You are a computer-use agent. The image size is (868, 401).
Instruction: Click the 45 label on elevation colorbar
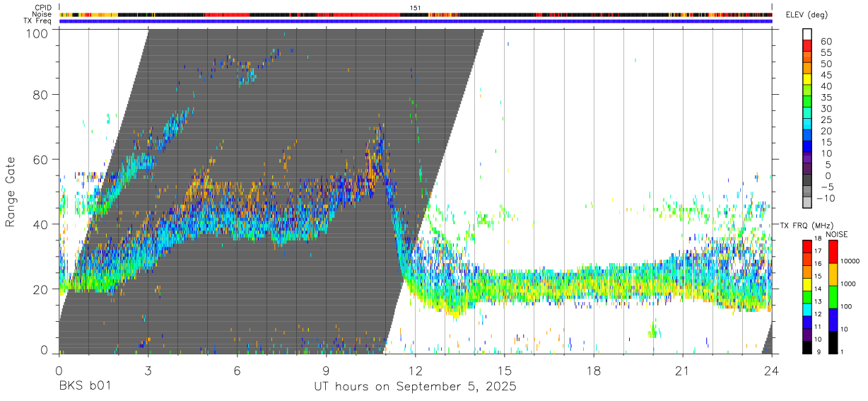coord(826,75)
